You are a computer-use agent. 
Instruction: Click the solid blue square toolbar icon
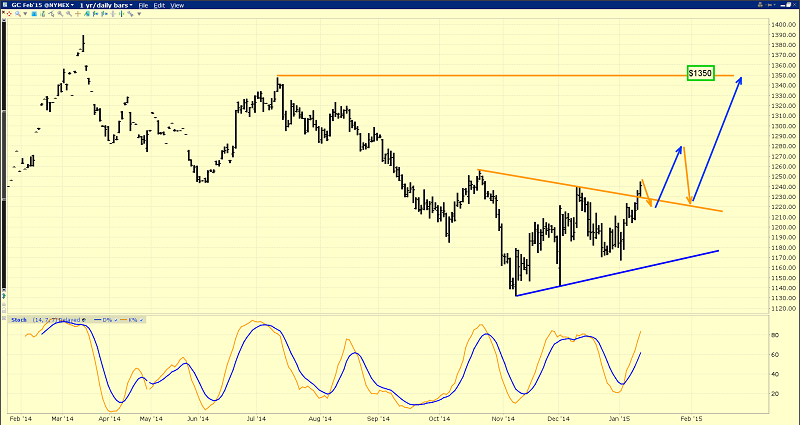pyautogui.click(x=34, y=14)
